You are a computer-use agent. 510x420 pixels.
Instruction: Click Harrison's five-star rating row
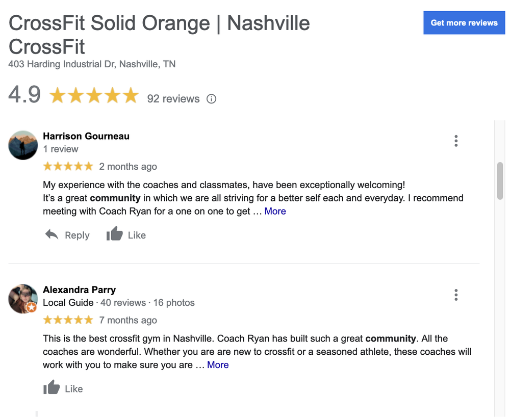pyautogui.click(x=68, y=166)
